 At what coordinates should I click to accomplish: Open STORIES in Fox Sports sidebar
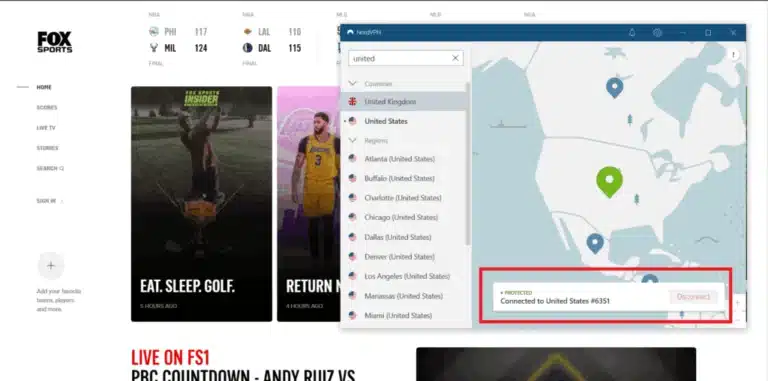[47, 148]
